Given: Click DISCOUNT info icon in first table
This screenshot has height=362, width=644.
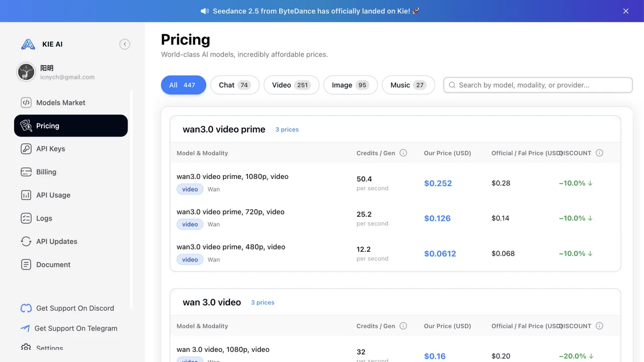Looking at the screenshot, I should [x=599, y=153].
